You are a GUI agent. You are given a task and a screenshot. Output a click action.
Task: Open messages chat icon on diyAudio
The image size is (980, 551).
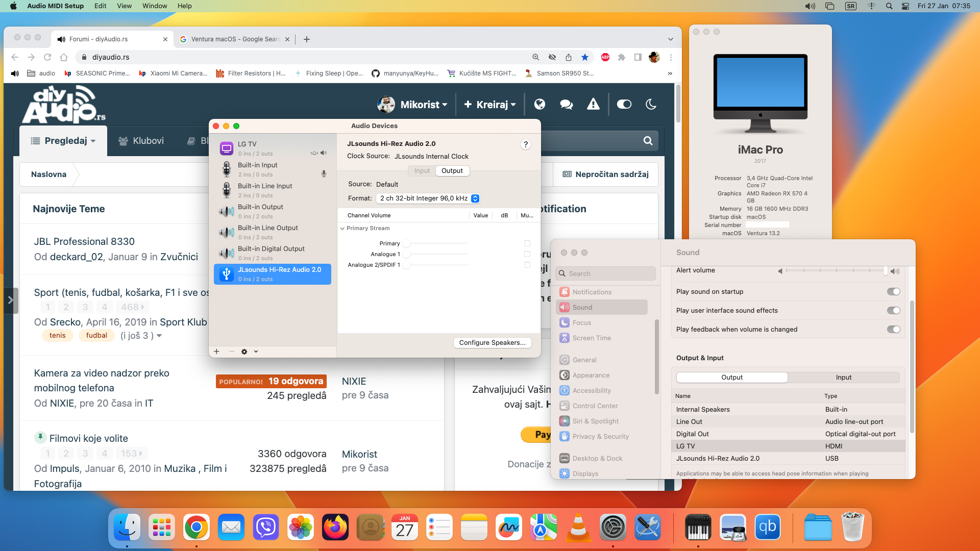566,104
